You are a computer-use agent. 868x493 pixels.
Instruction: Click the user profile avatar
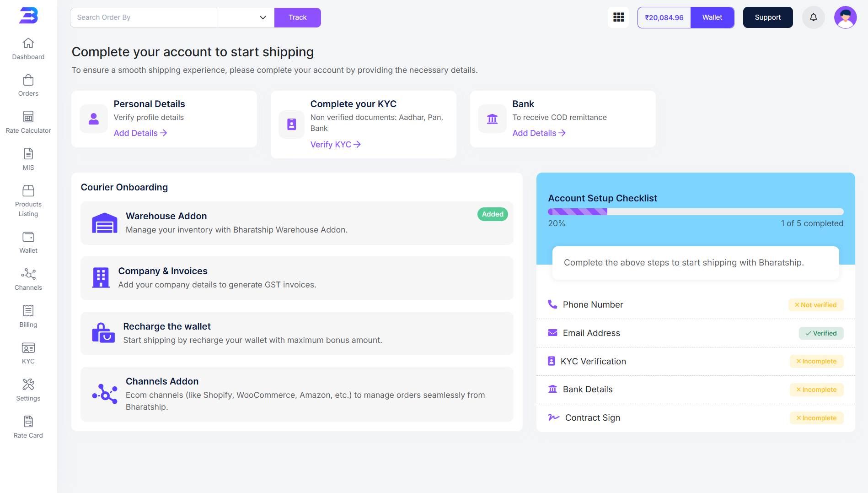pyautogui.click(x=845, y=17)
